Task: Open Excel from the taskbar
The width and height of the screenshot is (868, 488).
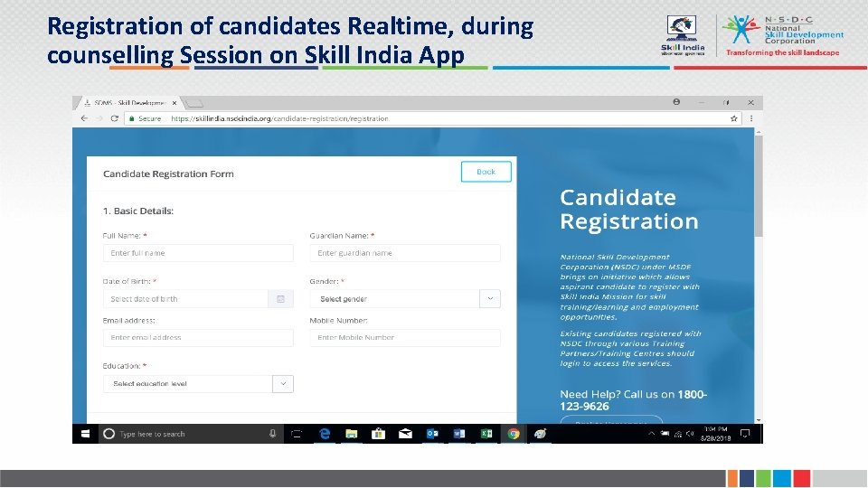Action: [486, 434]
